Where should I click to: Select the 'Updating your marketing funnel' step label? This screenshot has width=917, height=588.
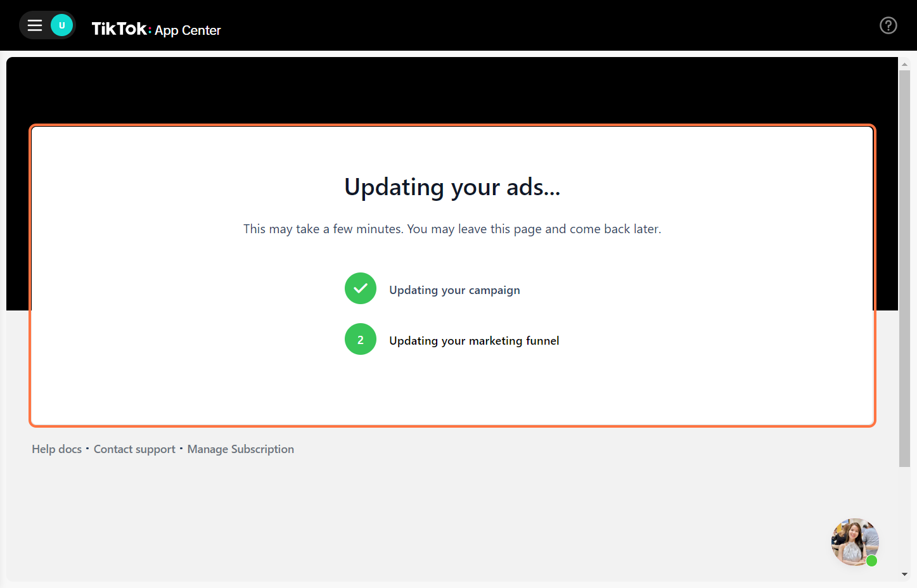tap(474, 341)
